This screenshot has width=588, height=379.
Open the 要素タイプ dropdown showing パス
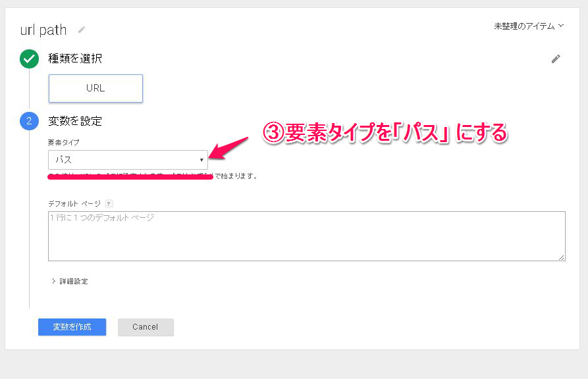tap(128, 160)
